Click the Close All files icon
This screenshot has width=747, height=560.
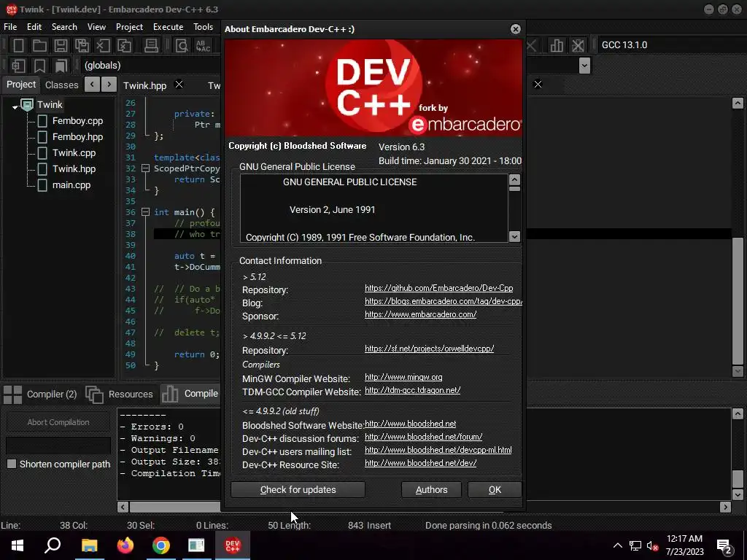coord(124,45)
